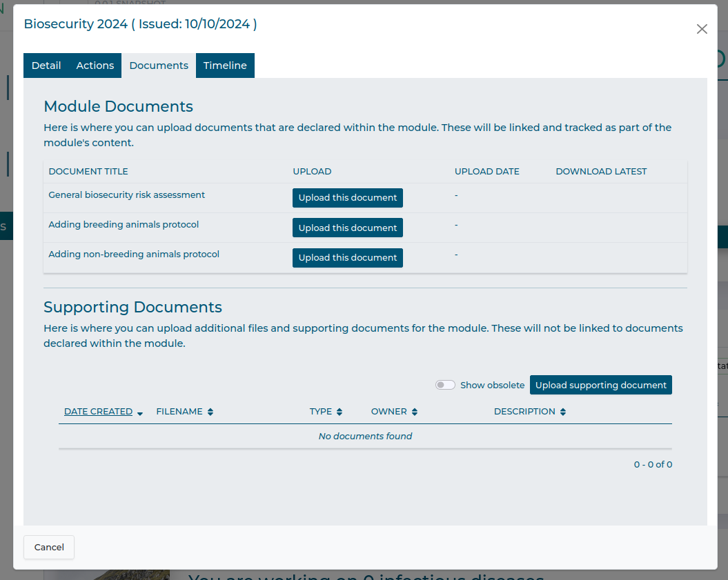Click the Owner column sort icon
The image size is (728, 580).
click(415, 412)
